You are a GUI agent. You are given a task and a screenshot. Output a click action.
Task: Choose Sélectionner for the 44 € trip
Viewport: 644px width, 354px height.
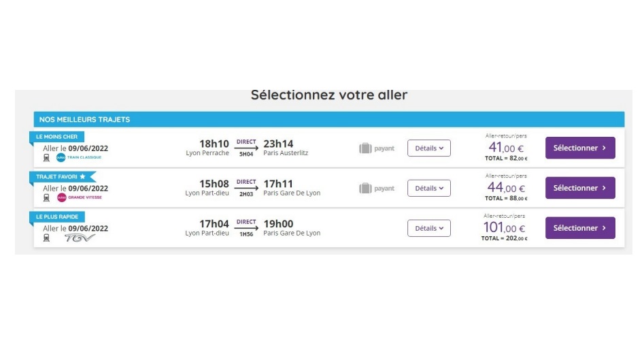(x=579, y=189)
